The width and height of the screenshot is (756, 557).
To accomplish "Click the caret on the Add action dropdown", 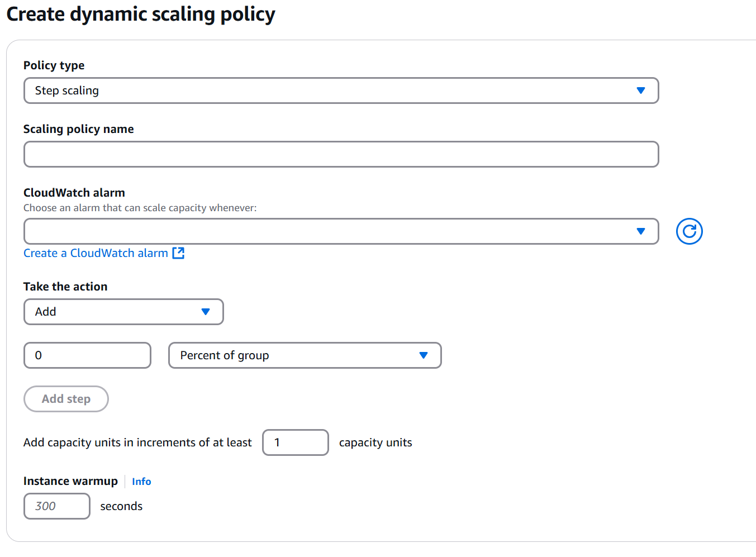I will pos(205,312).
